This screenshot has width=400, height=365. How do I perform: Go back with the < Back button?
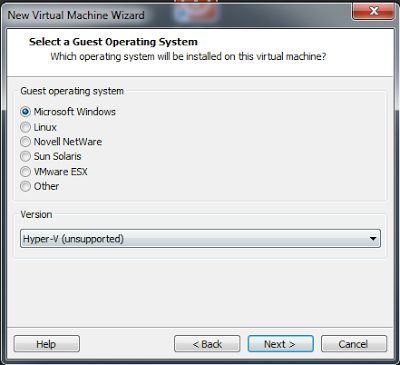[x=207, y=344]
